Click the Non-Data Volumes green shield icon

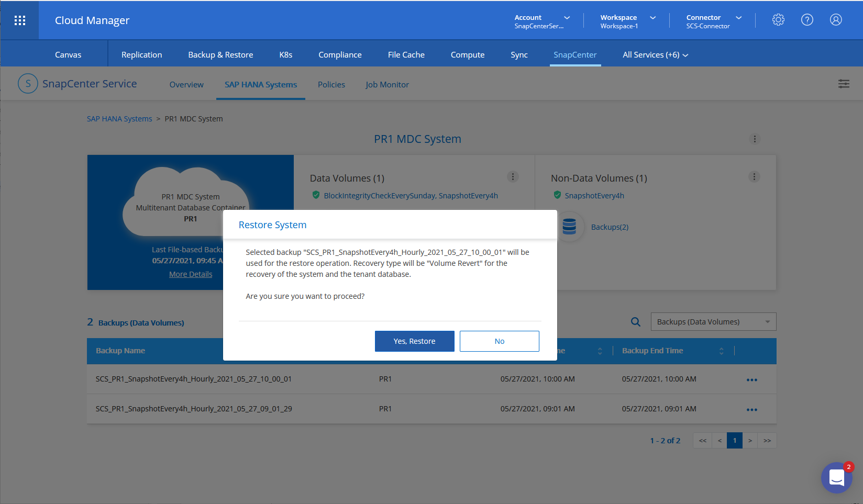557,195
